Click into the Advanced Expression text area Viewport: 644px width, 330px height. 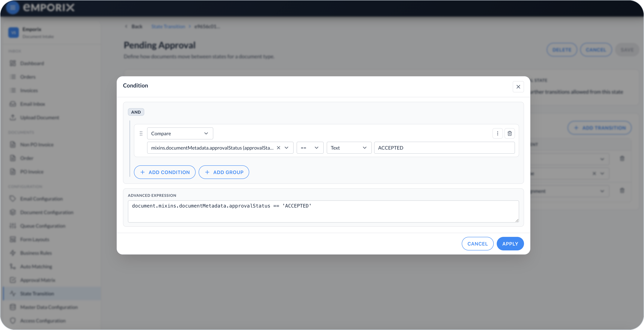323,211
